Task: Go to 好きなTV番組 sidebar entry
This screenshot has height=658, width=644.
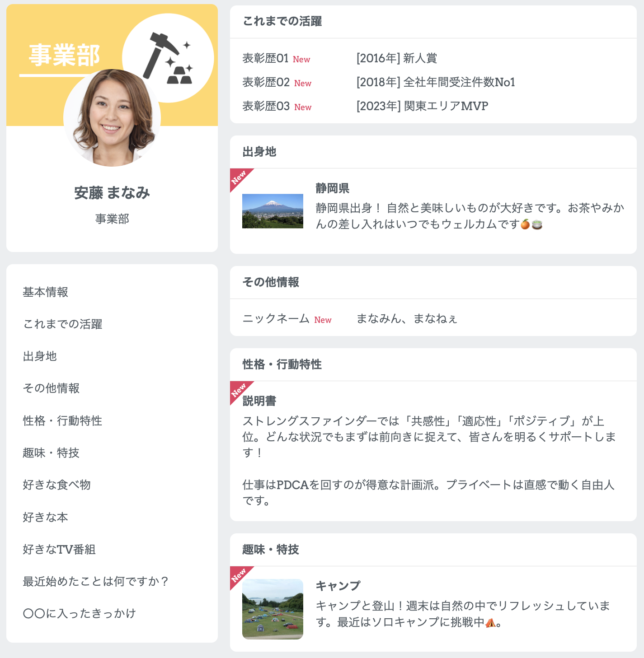Action: pos(59,550)
